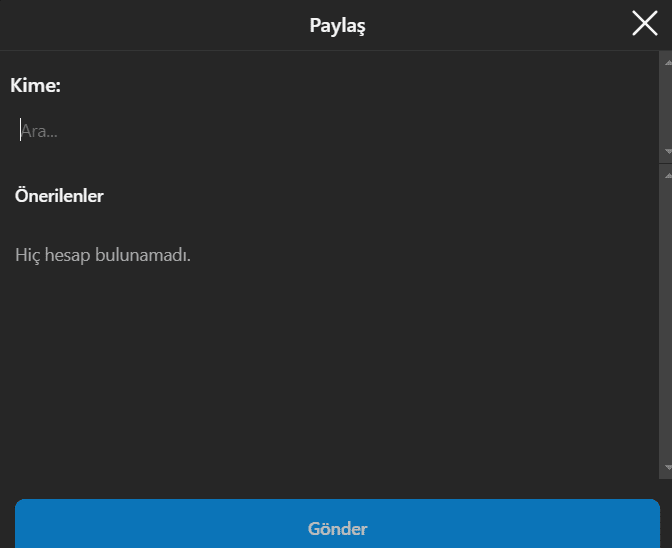Select the 'Hiç hesap bulunamadı.' message text

tap(103, 255)
